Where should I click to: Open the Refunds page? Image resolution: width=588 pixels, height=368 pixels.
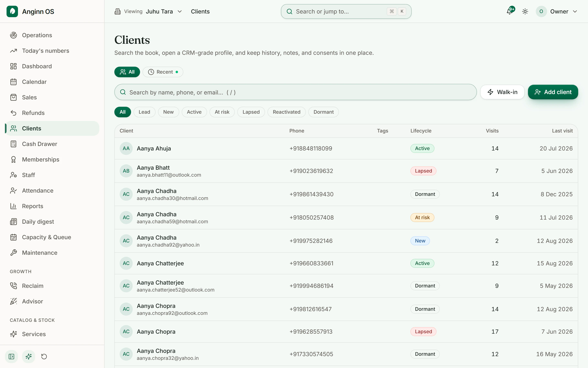coord(52,113)
